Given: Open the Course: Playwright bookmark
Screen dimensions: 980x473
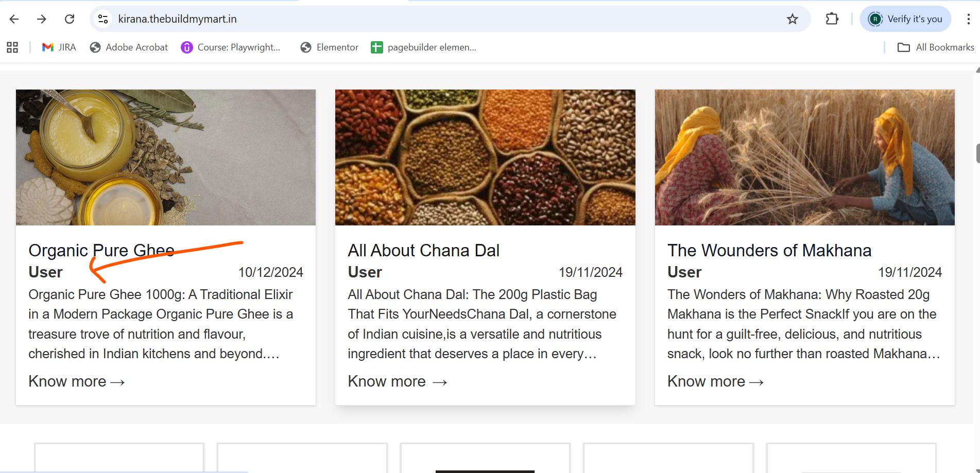Looking at the screenshot, I should click(231, 47).
